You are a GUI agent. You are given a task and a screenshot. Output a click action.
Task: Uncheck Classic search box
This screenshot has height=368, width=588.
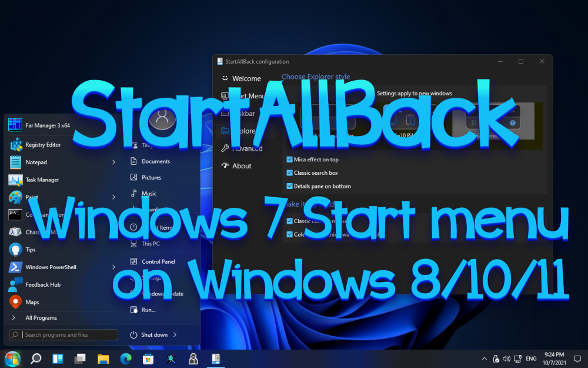(290, 173)
